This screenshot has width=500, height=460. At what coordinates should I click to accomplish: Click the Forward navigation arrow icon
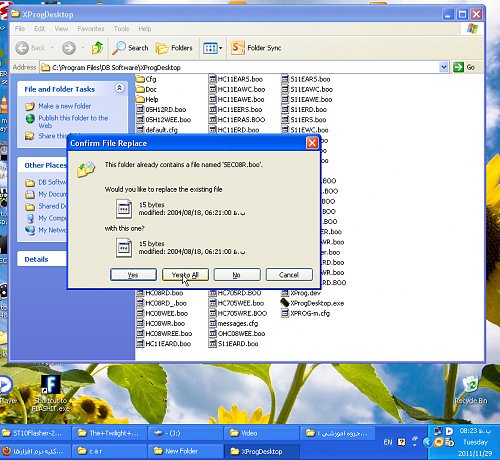pos(69,48)
